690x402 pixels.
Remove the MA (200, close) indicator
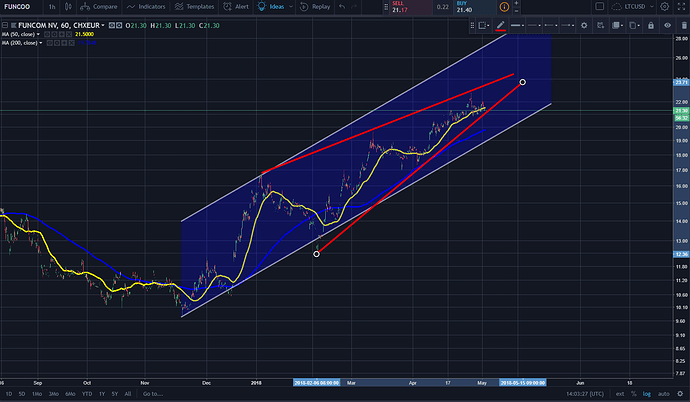[72, 43]
